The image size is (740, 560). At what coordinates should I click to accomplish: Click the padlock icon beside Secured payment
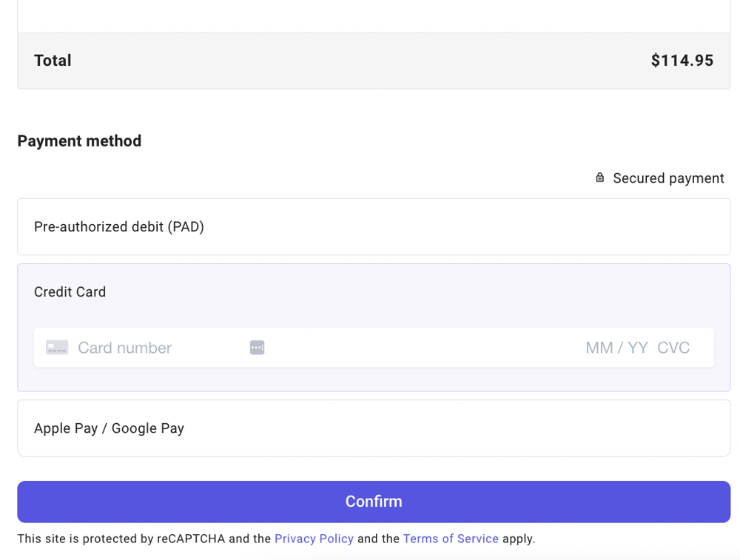(x=599, y=178)
